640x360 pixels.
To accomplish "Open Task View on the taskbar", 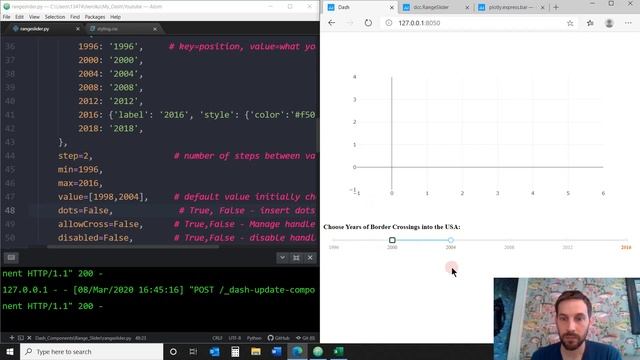I will click(193, 351).
